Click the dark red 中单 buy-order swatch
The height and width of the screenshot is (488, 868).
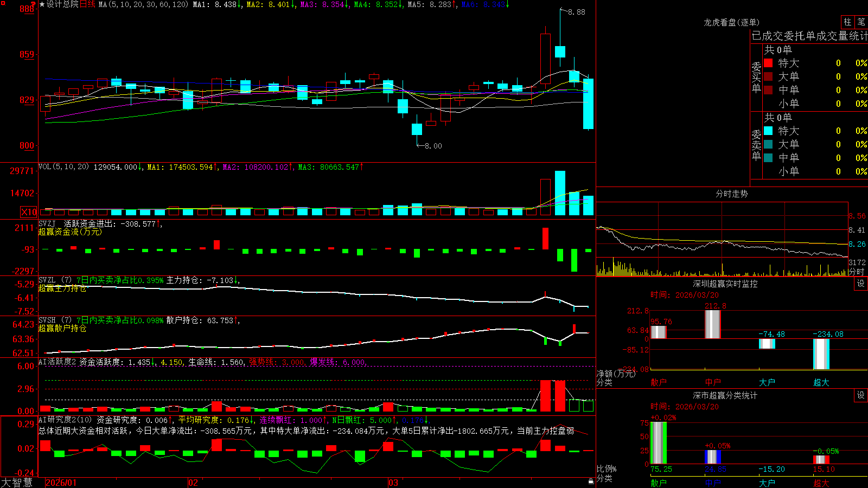pos(768,90)
